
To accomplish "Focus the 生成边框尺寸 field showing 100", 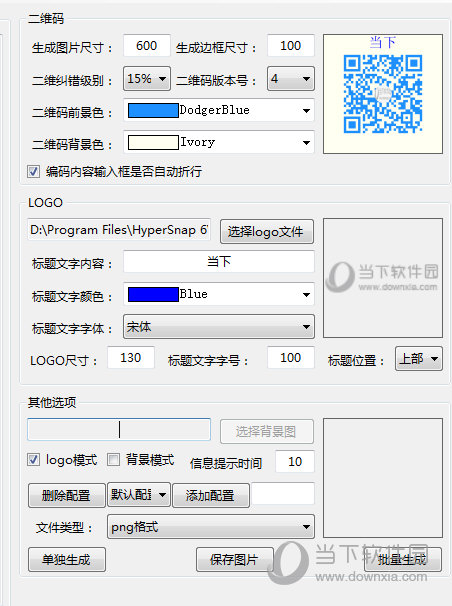I will click(x=291, y=46).
